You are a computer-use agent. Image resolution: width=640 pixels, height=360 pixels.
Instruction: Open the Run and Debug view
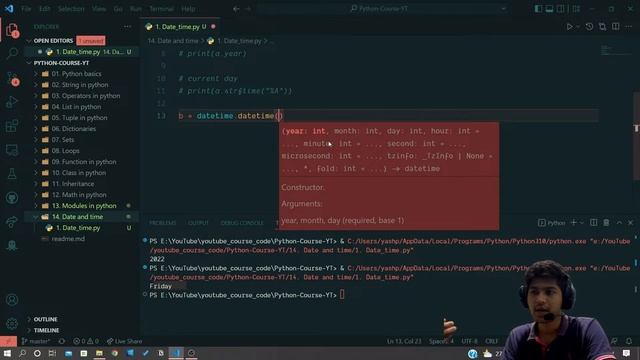click(12, 102)
